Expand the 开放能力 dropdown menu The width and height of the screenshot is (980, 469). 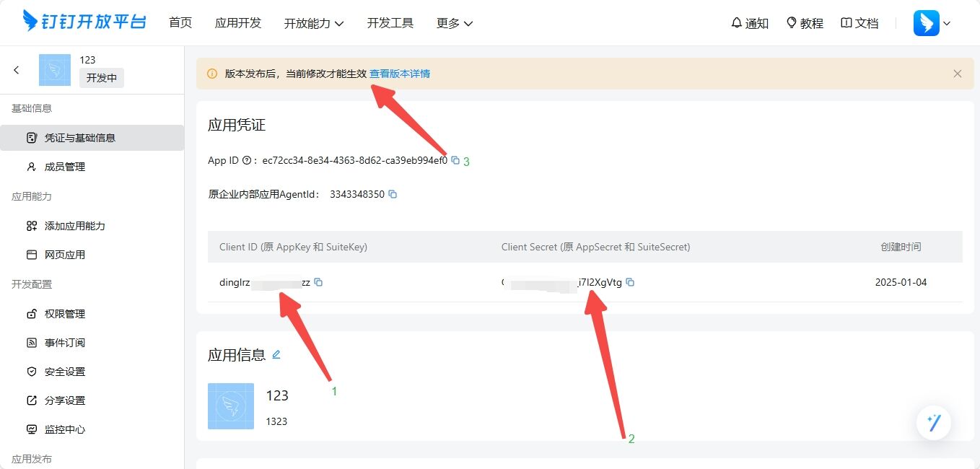click(314, 23)
